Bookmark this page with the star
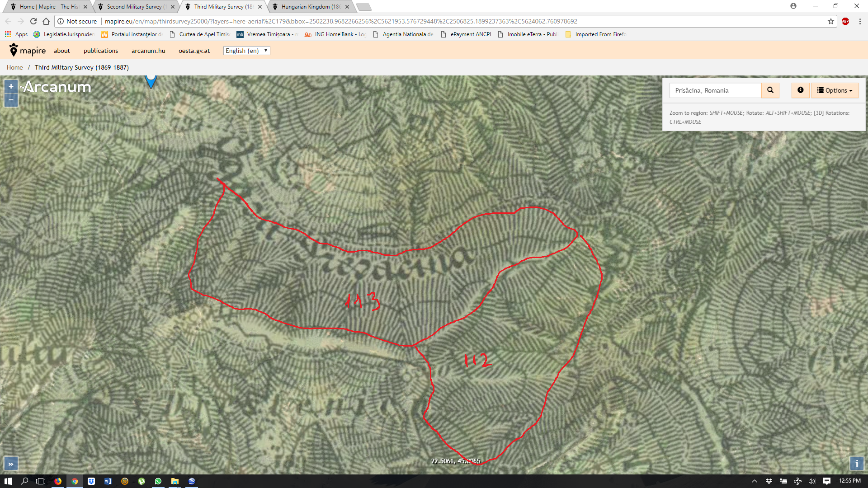Image resolution: width=868 pixels, height=488 pixels. coord(831,21)
